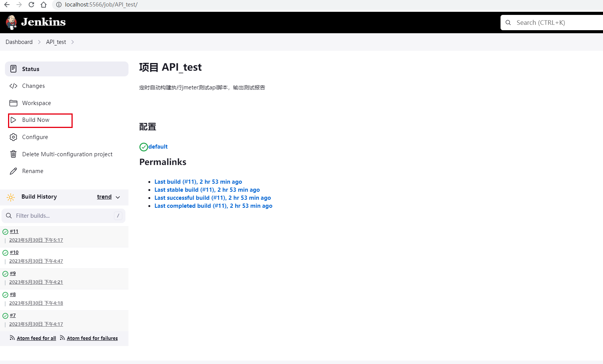Open the Last build (#11) permalink
The height and width of the screenshot is (364, 603).
(198, 182)
